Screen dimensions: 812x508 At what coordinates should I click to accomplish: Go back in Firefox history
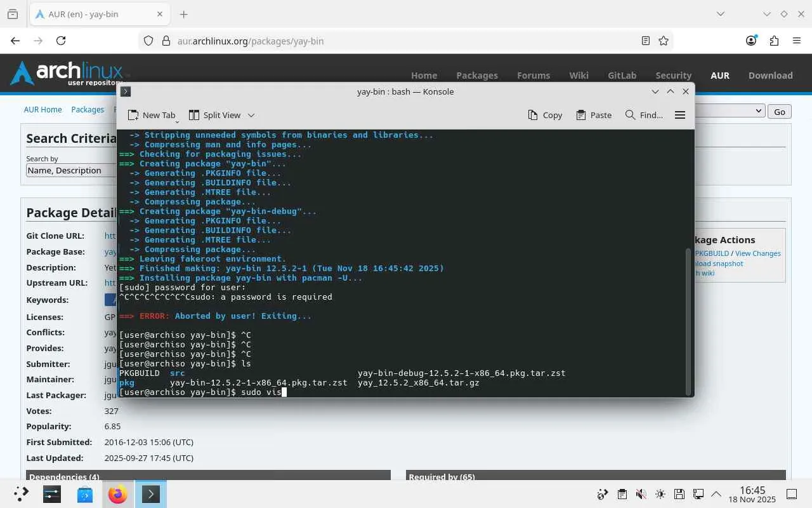pyautogui.click(x=15, y=41)
